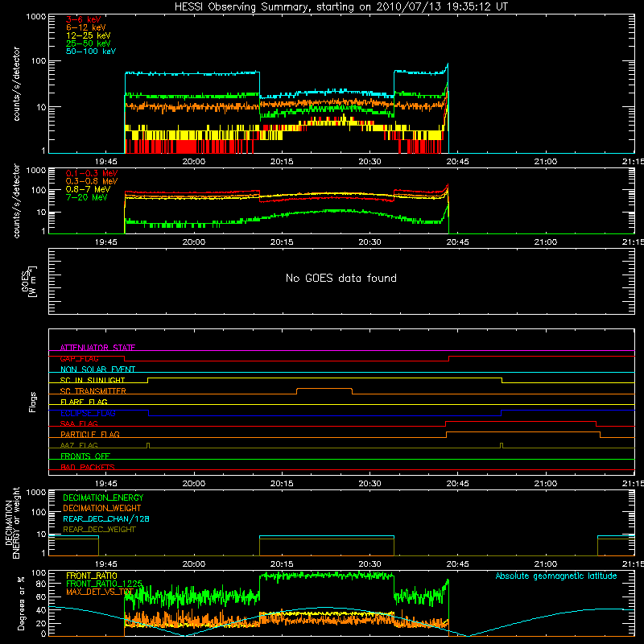644x644 pixels.
Task: Click the SAA_FLAG label
Action: [x=79, y=423]
